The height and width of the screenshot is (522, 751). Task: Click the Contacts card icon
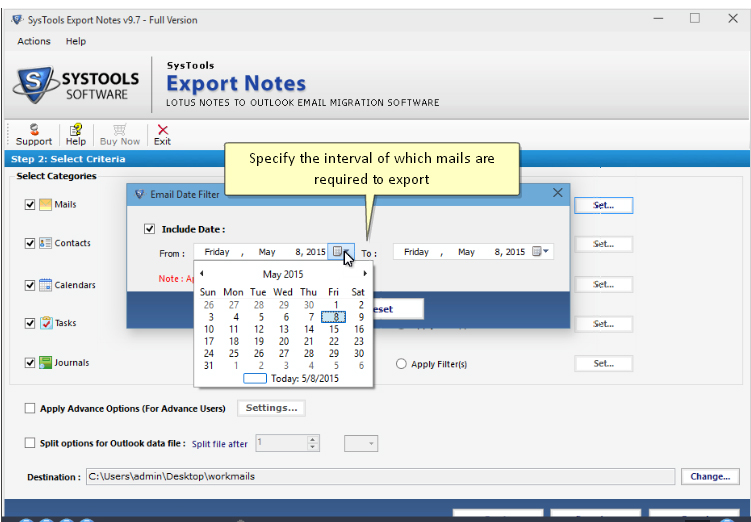pos(46,243)
